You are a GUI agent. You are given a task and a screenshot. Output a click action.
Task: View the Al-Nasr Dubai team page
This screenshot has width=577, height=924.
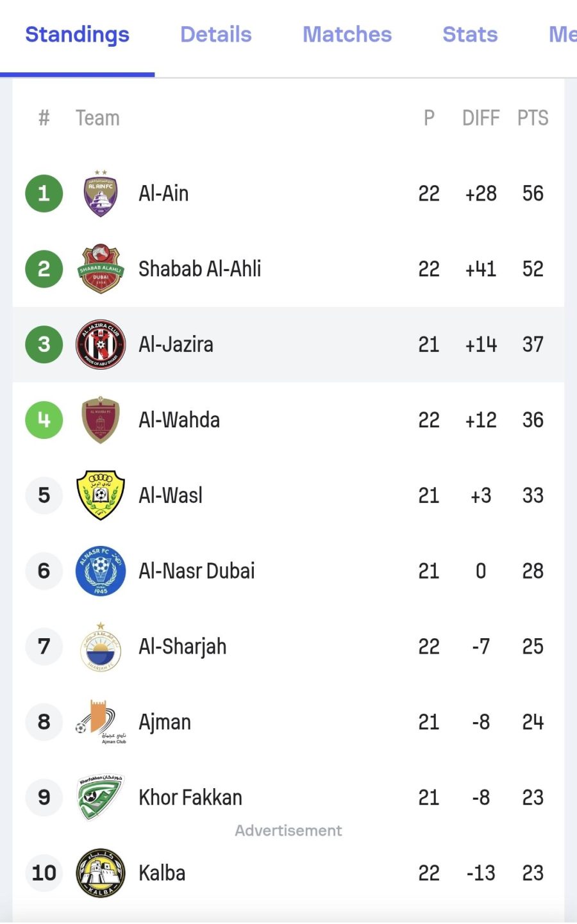pos(197,571)
